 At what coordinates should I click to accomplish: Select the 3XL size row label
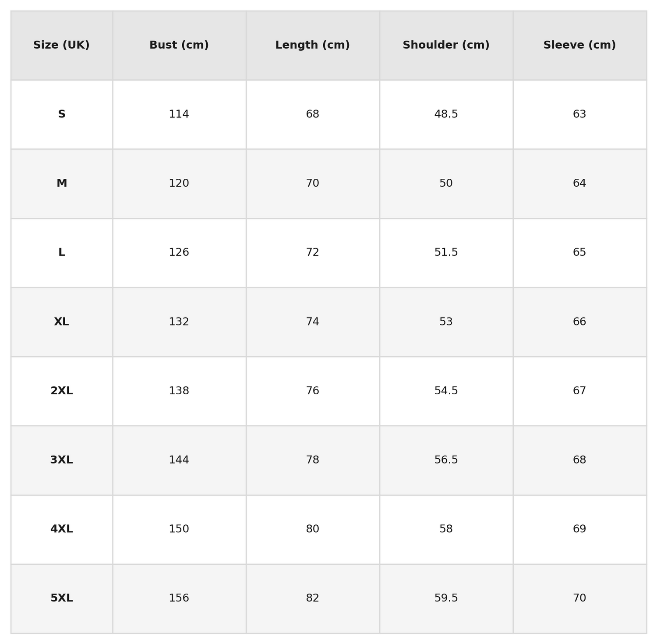62,460
